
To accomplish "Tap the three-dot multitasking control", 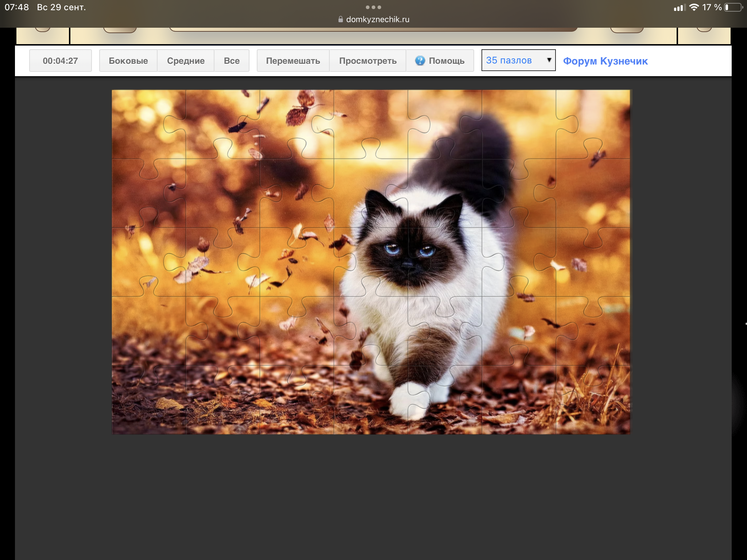I will point(373,7).
